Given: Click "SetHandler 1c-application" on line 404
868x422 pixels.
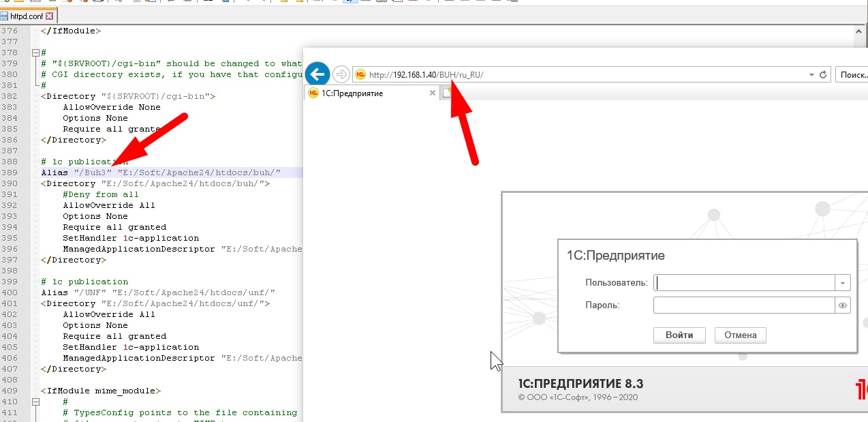Looking at the screenshot, I should tap(131, 347).
